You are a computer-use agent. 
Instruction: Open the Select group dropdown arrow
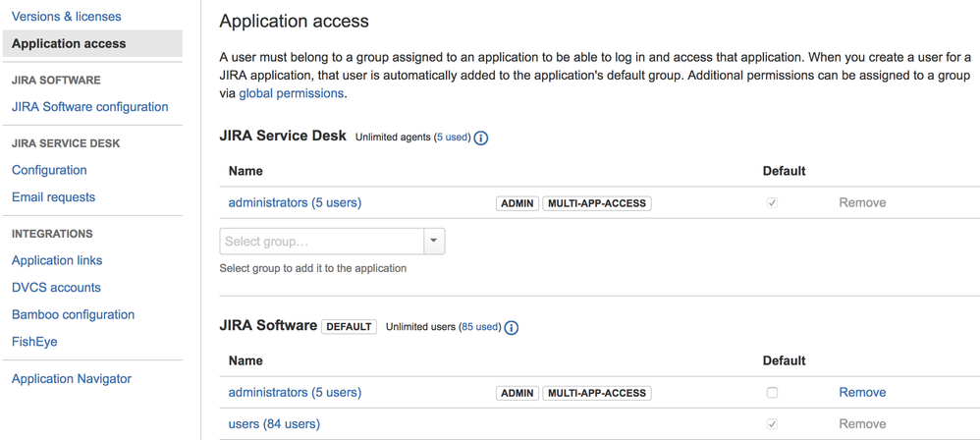pyautogui.click(x=434, y=242)
